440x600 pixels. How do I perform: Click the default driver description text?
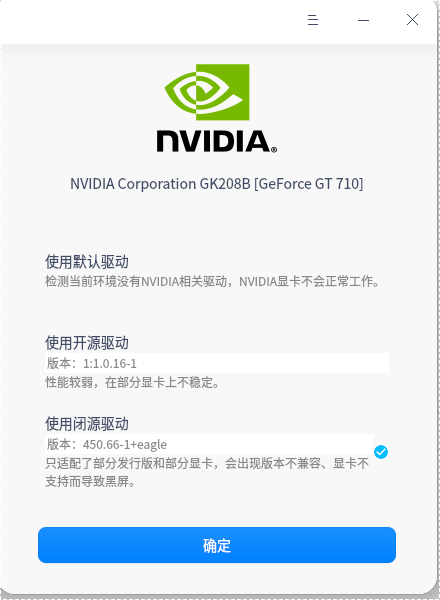point(212,282)
